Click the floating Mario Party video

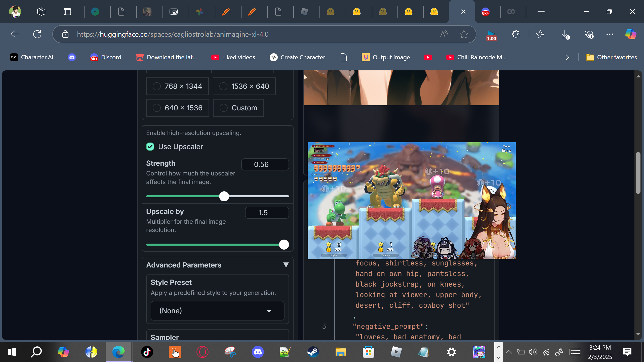point(412,201)
